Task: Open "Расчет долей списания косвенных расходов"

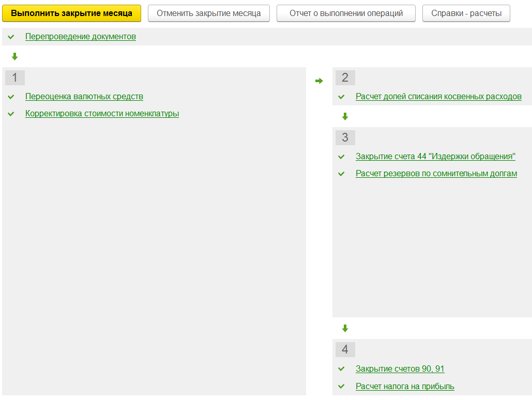Action: (x=438, y=97)
